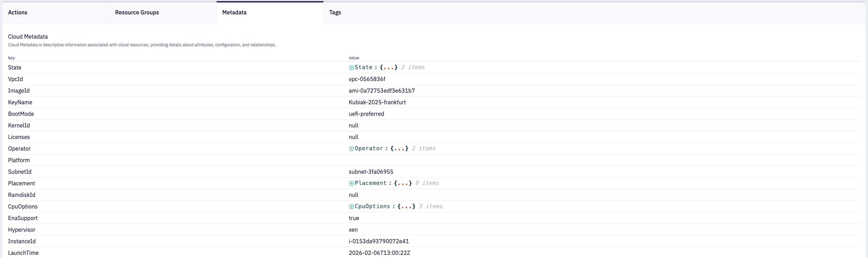Click the vpc-0565836f VpcId value
The image size is (868, 258).
367,79
